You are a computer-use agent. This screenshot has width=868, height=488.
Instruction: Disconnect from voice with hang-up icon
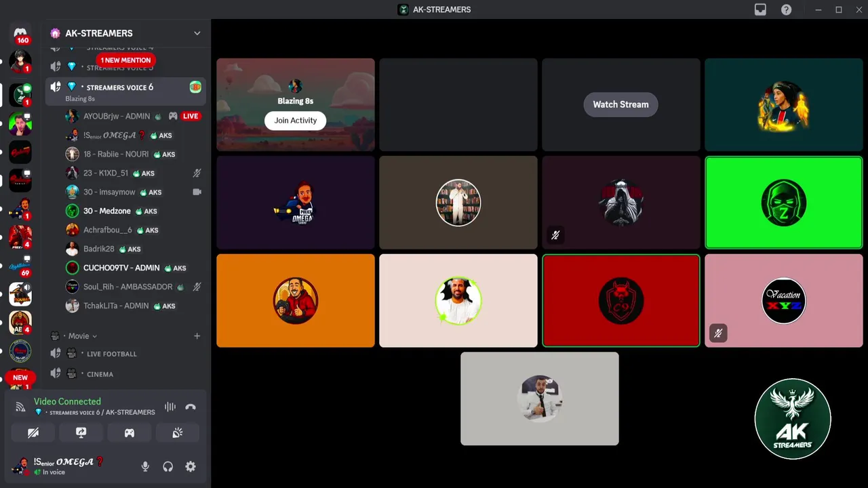point(191,407)
